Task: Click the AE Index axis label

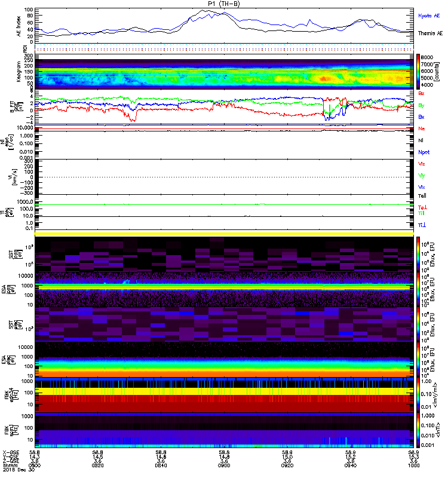Action: [19, 26]
